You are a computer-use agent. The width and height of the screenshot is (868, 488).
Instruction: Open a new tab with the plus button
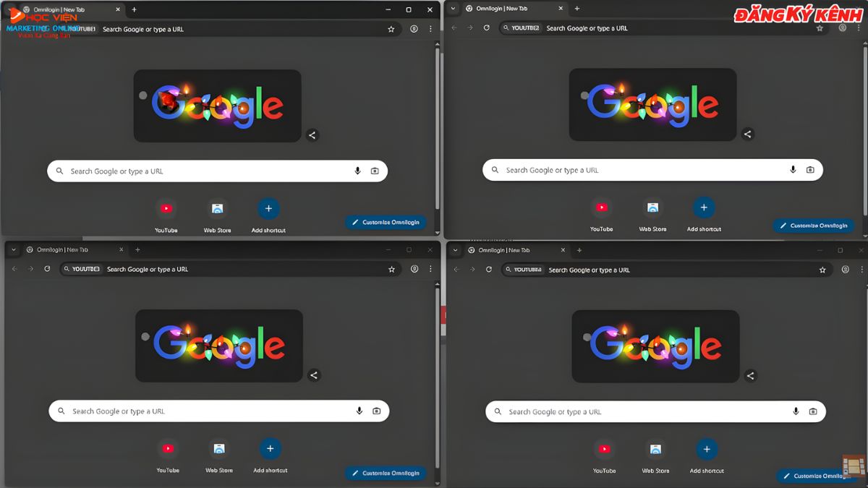coord(134,9)
